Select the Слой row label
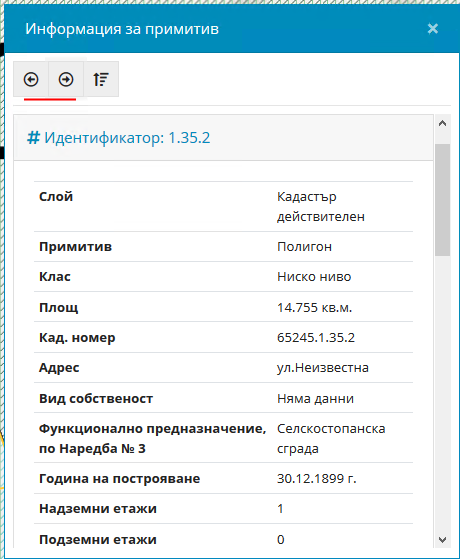The height and width of the screenshot is (559, 460). (56, 196)
